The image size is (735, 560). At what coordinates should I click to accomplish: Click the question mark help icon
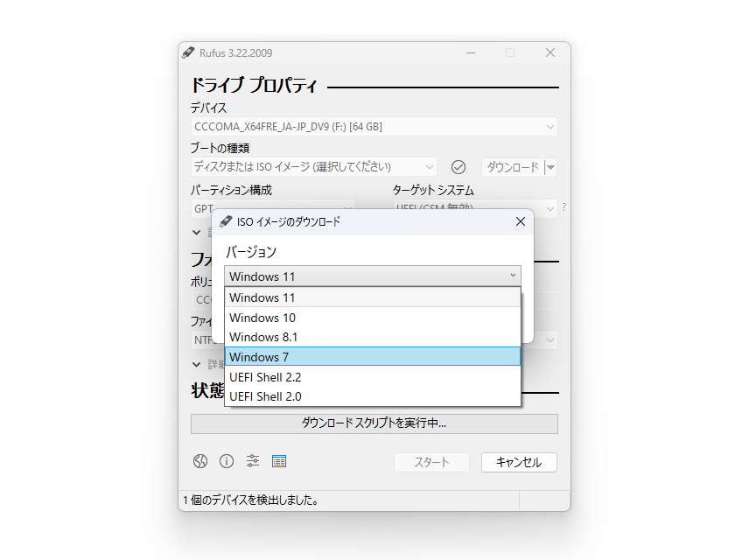[564, 207]
